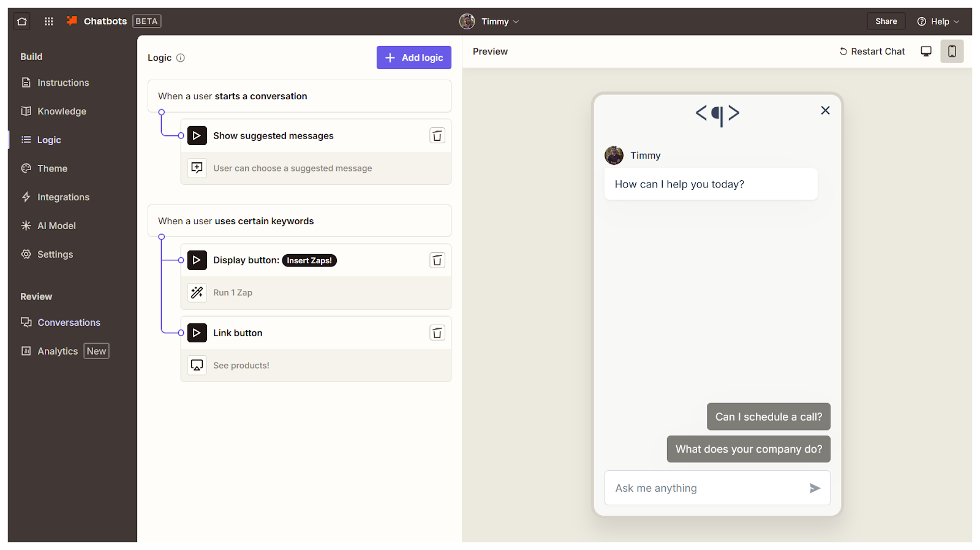Click play icon beside Link button
The image size is (980, 550).
coord(197,333)
